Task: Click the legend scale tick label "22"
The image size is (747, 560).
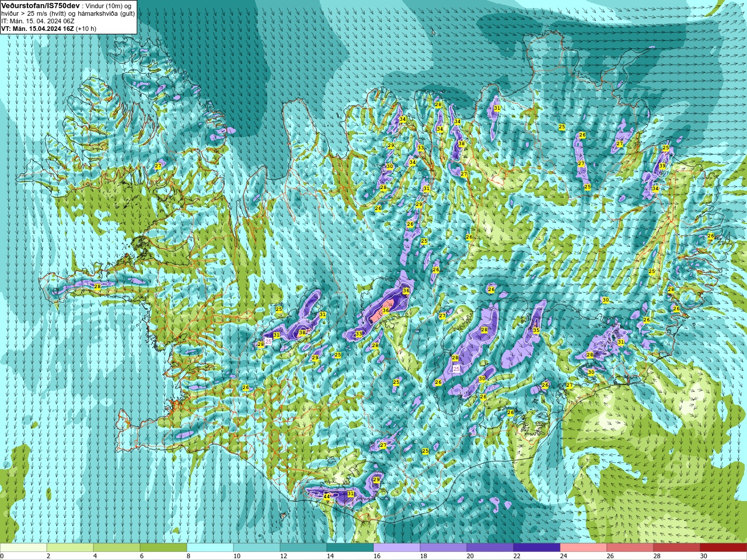Action: coord(517,556)
